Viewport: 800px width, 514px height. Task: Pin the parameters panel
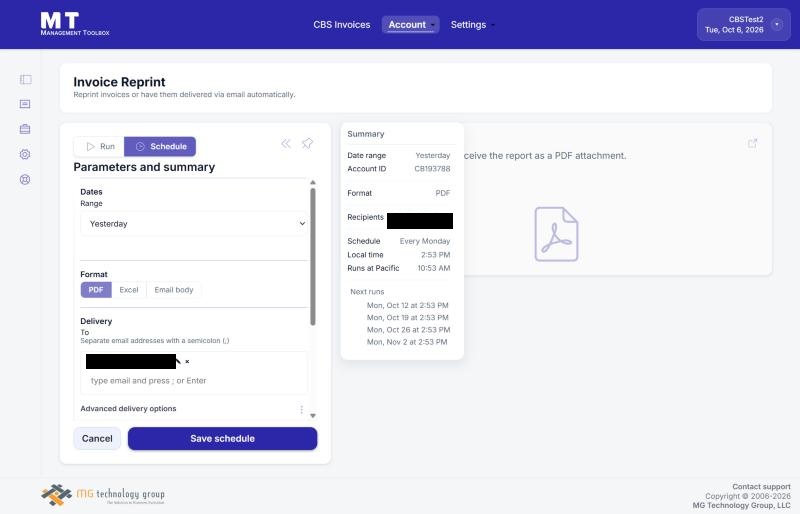[307, 143]
